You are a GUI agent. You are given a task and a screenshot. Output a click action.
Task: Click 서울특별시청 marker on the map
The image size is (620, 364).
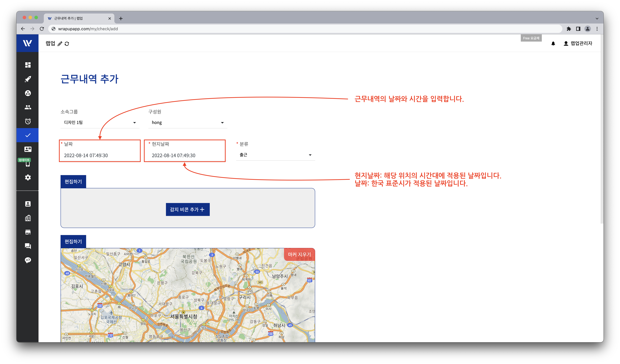point(183,312)
